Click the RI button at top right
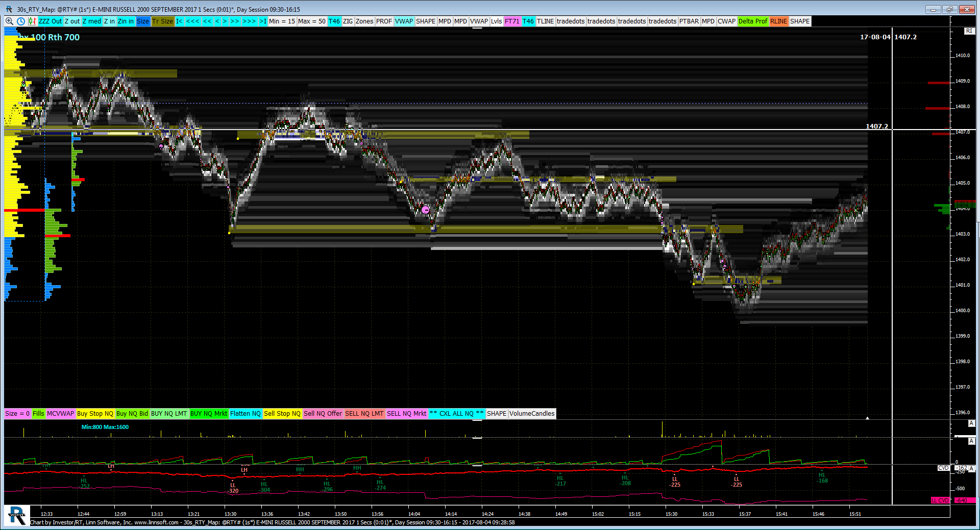 (x=969, y=31)
